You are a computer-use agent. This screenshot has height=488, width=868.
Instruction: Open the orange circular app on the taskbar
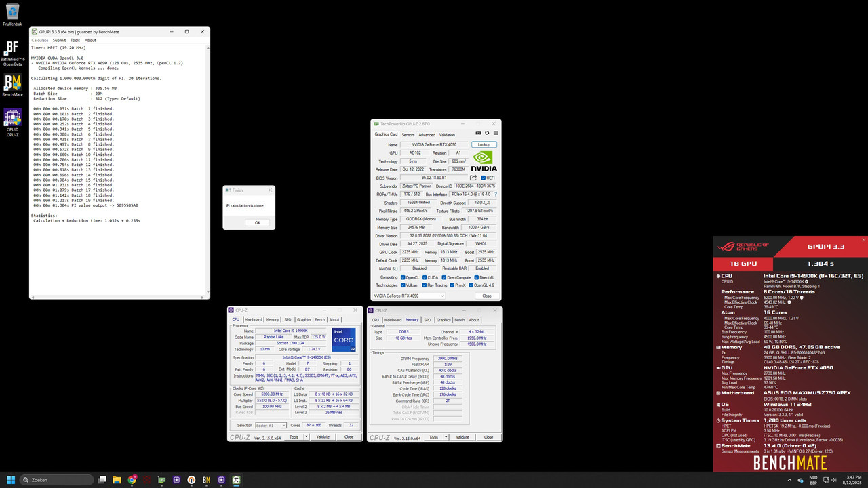point(191,479)
